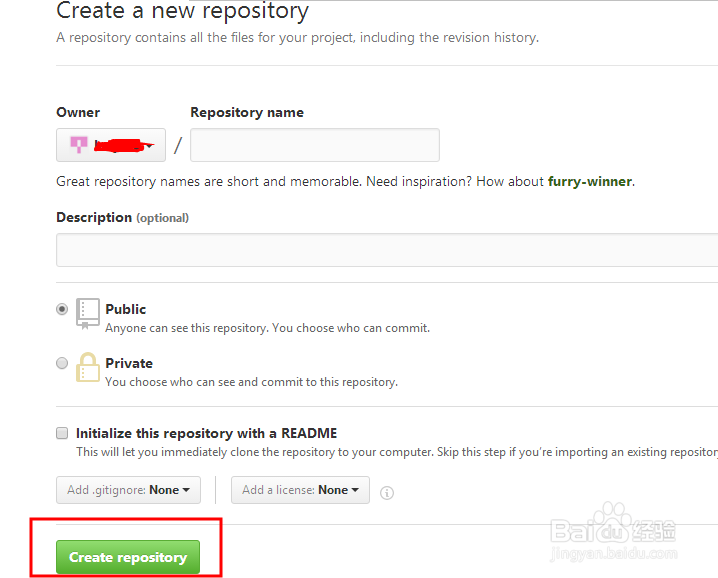The width and height of the screenshot is (718, 578).
Task: Click the furry-winner name suggestion
Action: (590, 181)
